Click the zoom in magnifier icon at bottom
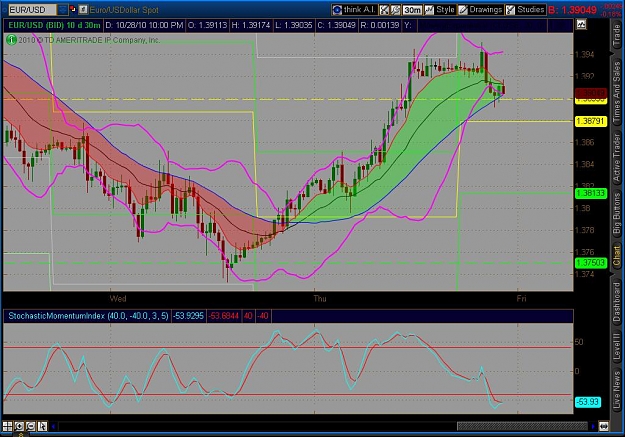 [x=19, y=426]
